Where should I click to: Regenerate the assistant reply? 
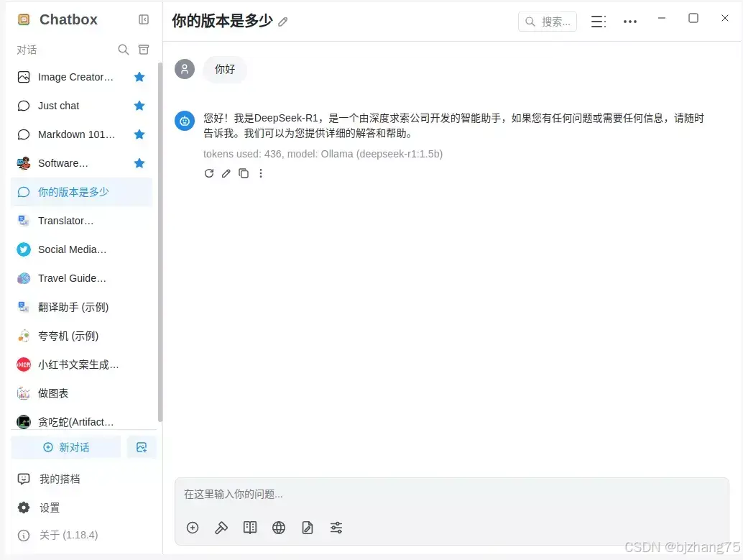pos(209,173)
